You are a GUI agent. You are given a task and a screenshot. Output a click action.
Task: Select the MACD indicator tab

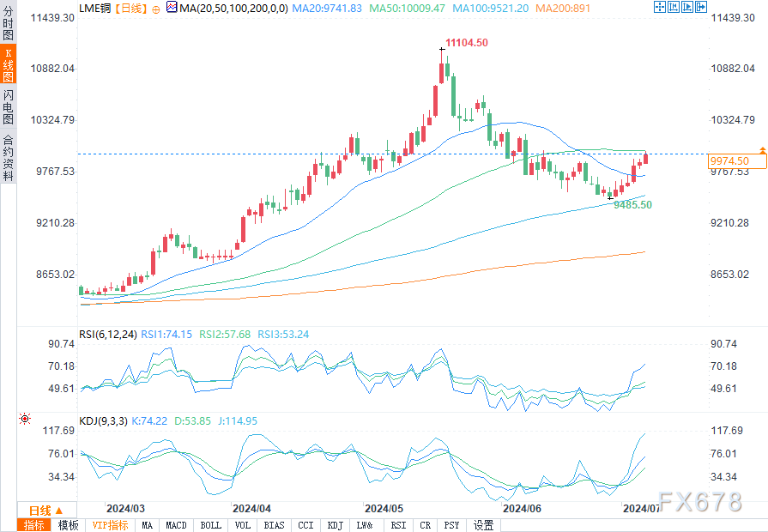(x=176, y=525)
